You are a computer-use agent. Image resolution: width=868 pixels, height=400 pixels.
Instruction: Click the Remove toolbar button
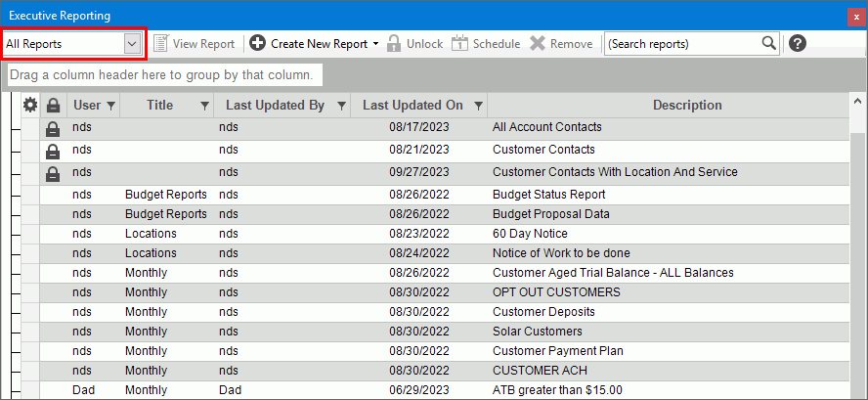561,44
